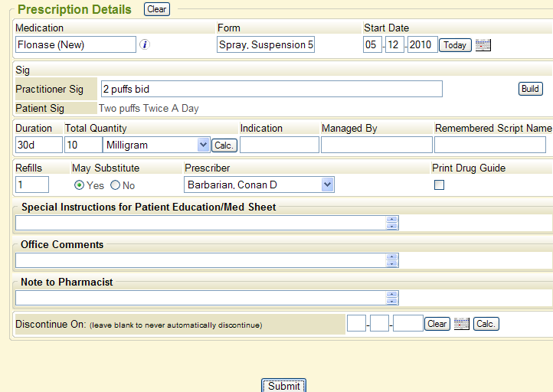
Task: Click Calc. beside Total Quantity unit
Action: click(224, 145)
